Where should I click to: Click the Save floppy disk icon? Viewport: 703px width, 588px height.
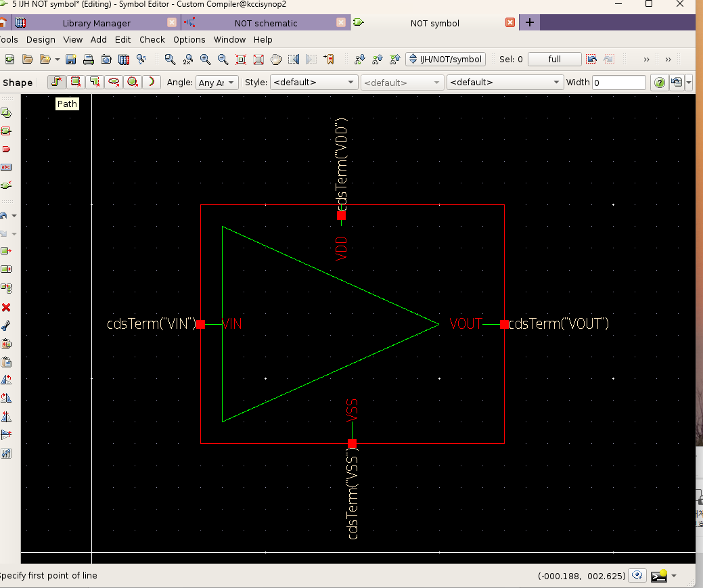[71, 59]
